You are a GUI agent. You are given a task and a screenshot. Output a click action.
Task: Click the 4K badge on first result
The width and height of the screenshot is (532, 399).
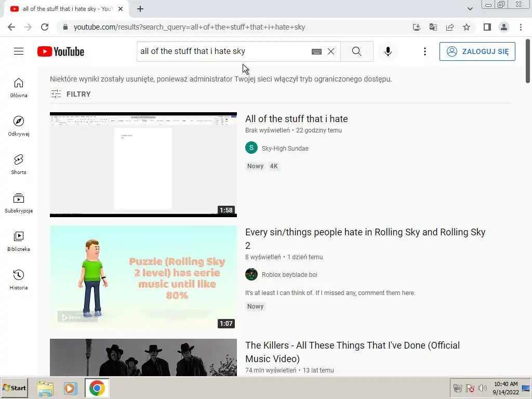pyautogui.click(x=273, y=166)
